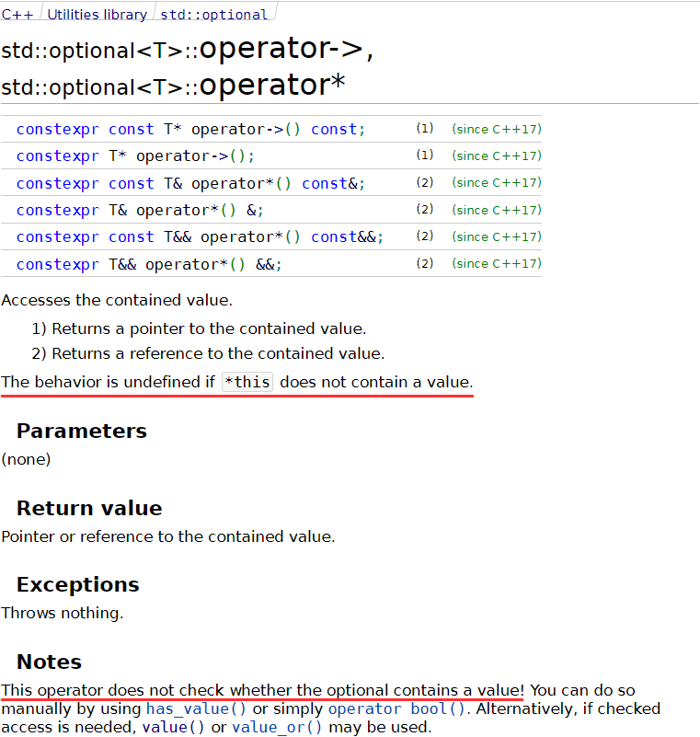Select the const T* operator->() const declaration
Viewport: 700px width, 737px height.
point(190,130)
